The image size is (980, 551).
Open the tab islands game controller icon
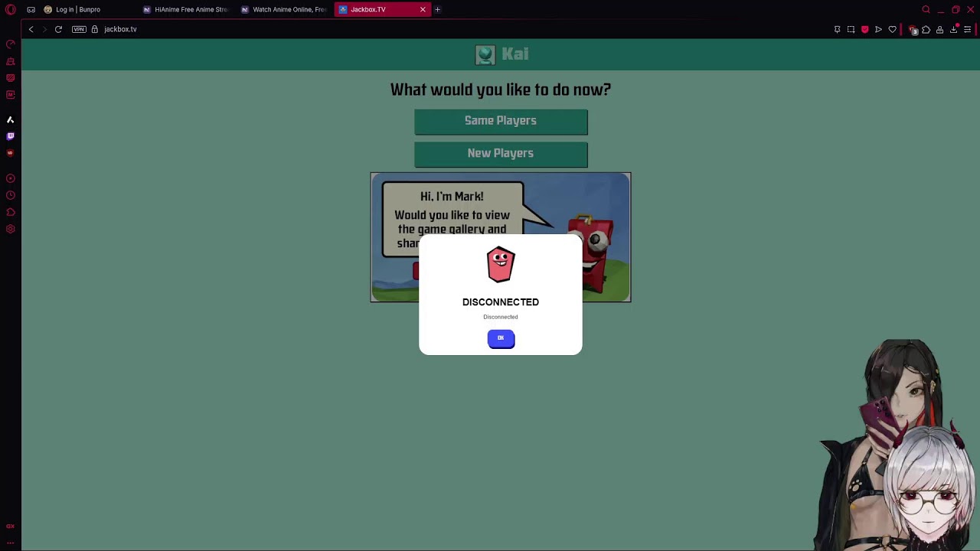point(31,9)
